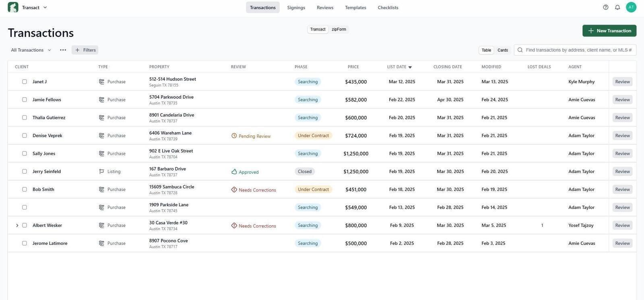The width and height of the screenshot is (644, 300).
Task: Switch to the Signings tab
Action: pos(296,7)
